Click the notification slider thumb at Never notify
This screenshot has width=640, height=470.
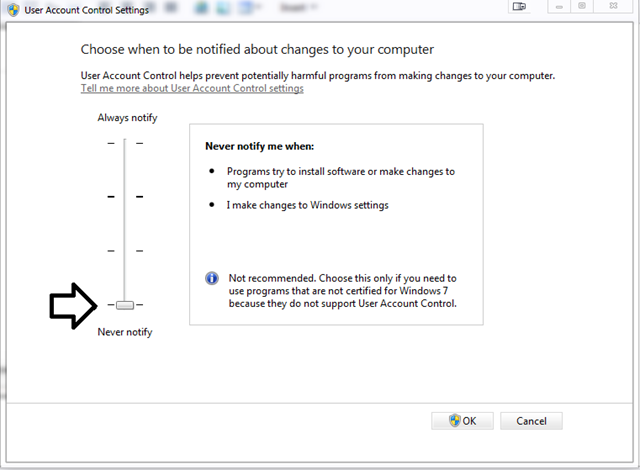point(125,305)
